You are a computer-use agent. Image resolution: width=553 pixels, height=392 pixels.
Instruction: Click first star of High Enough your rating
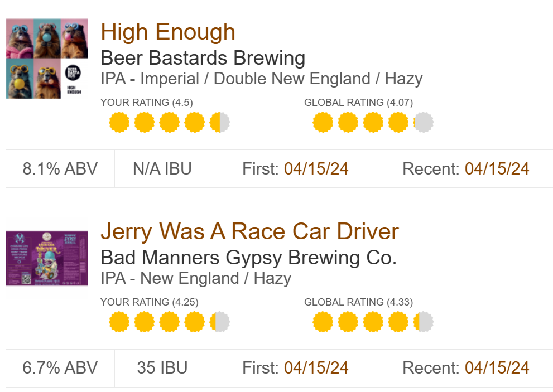(x=119, y=122)
